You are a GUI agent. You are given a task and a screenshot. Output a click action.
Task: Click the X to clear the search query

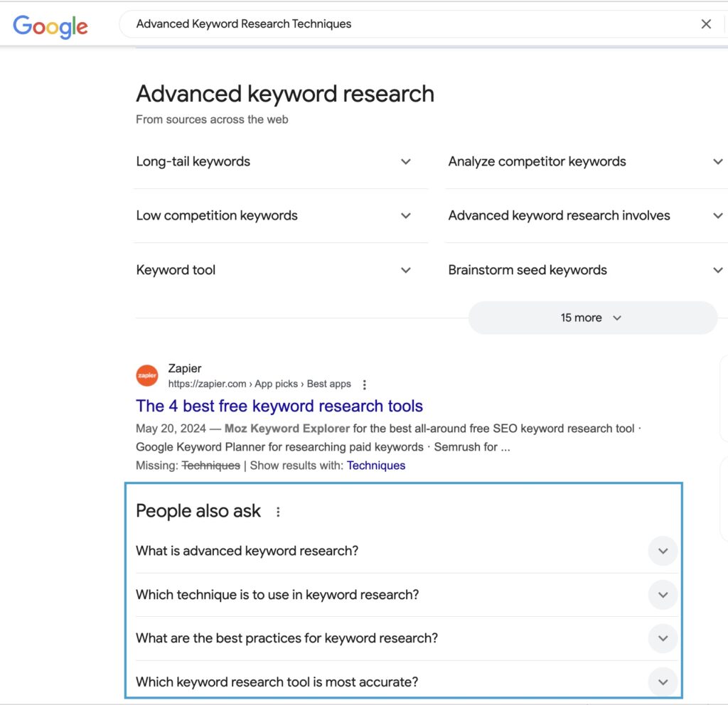click(x=706, y=23)
